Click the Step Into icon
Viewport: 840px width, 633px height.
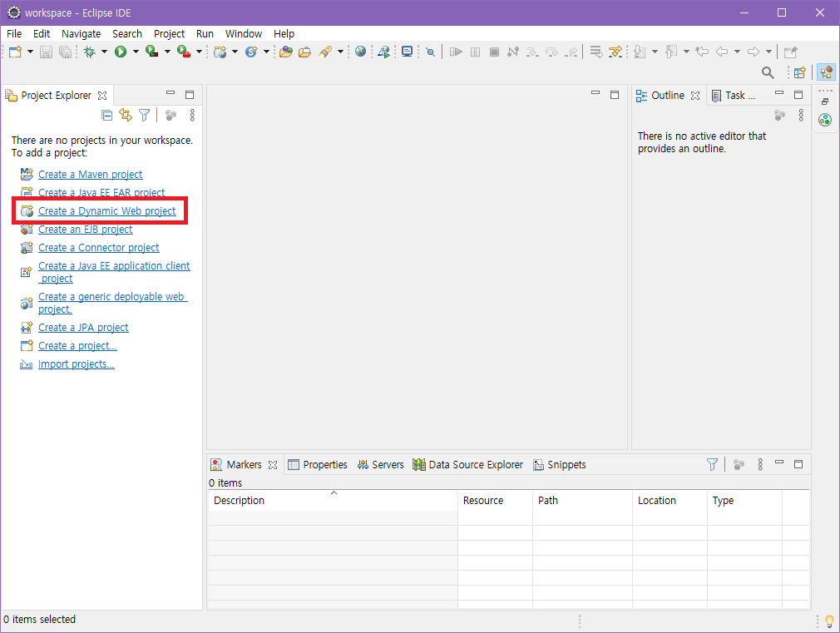pos(532,52)
